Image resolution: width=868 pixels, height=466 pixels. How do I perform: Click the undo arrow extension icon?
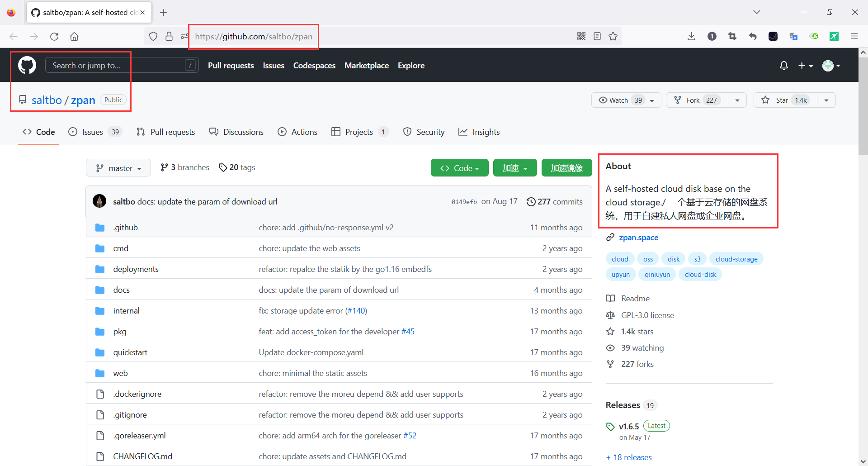753,37
